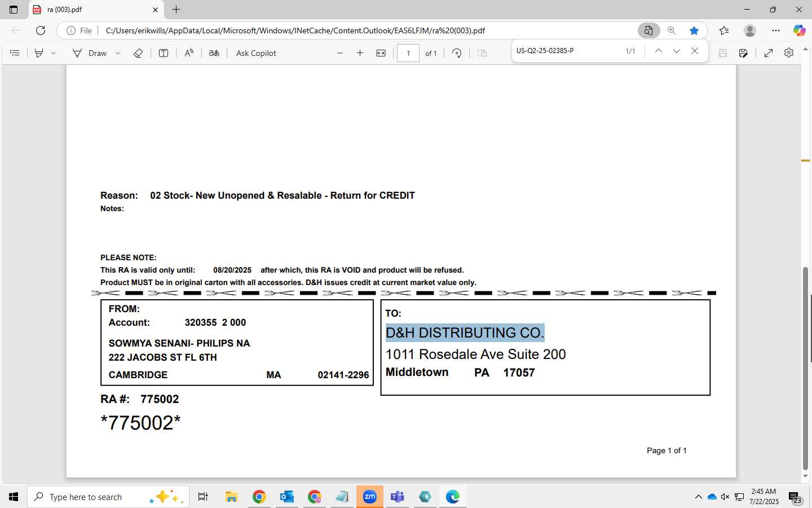Screen dimensions: 812x508
Task: Click scrollbar down arrow
Action: point(805,476)
